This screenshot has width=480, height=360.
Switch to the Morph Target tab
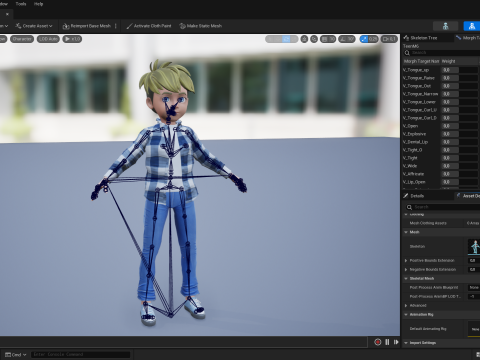pos(468,38)
